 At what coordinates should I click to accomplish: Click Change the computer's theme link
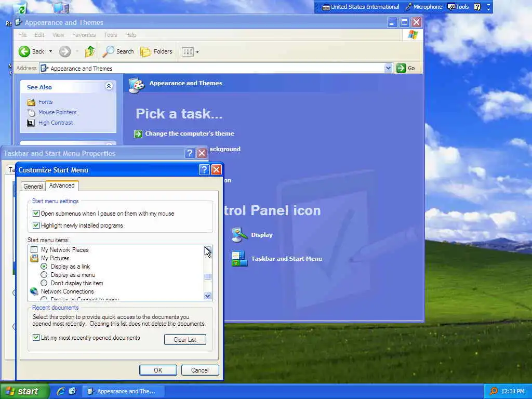[190, 134]
